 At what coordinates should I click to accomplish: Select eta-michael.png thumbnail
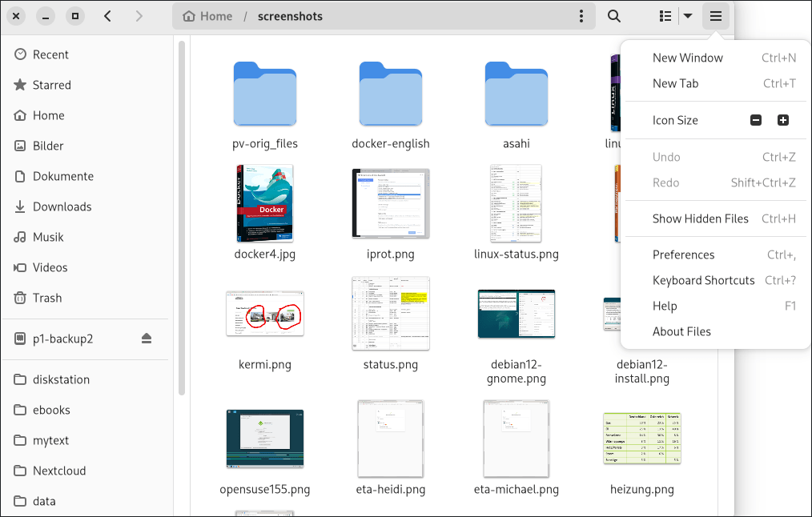pos(517,439)
